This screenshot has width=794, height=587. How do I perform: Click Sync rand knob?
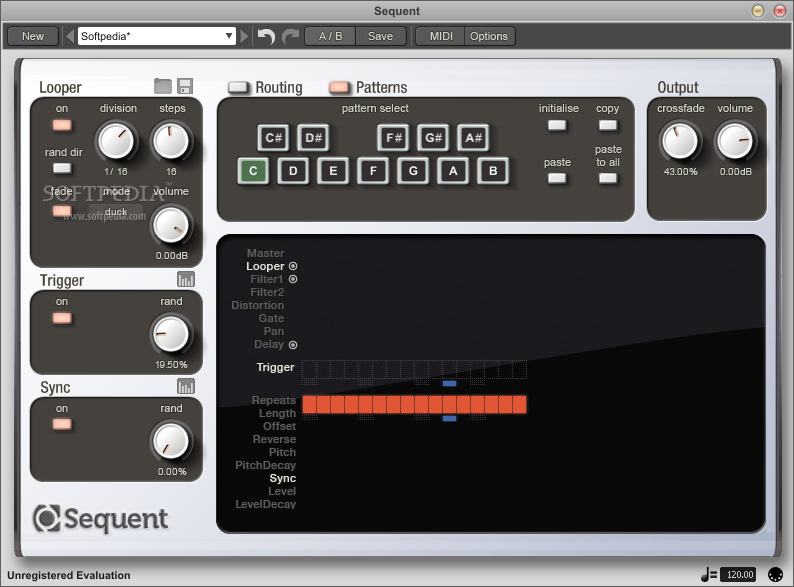[171, 441]
